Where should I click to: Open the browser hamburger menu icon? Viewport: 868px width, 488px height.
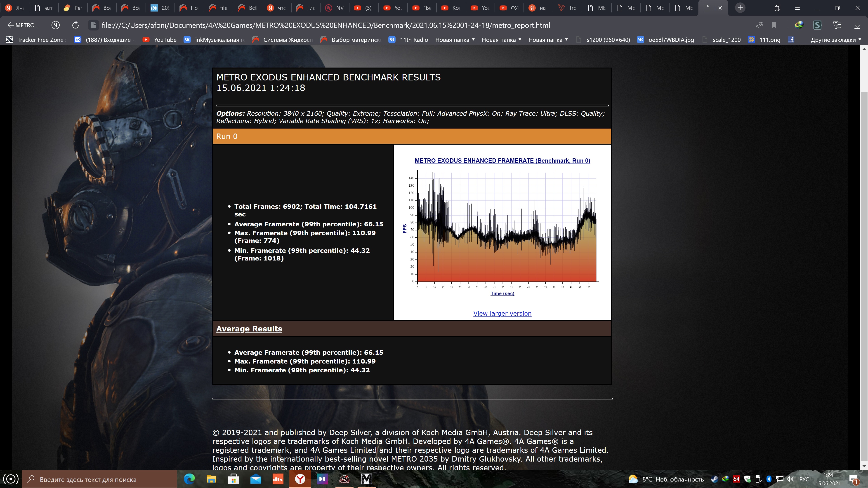[797, 8]
